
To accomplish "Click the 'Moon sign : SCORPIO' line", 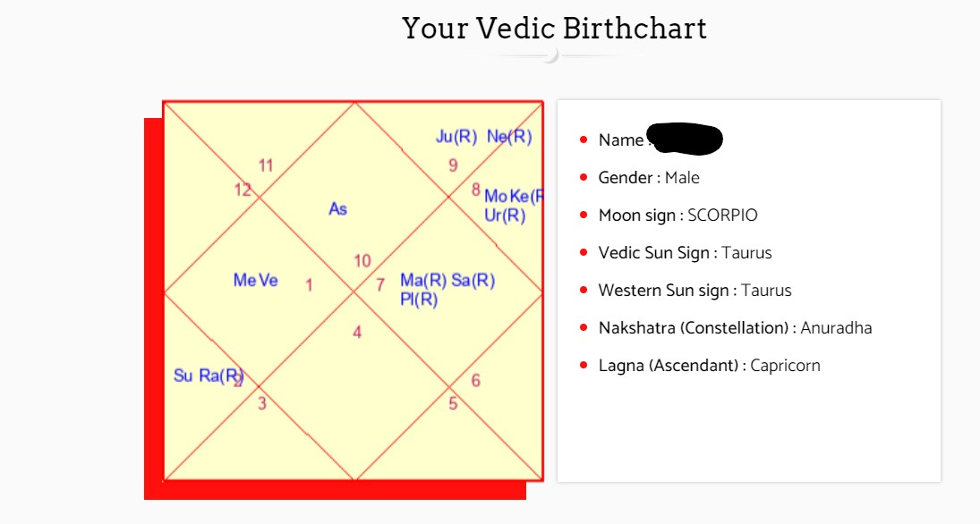I will tap(678, 216).
